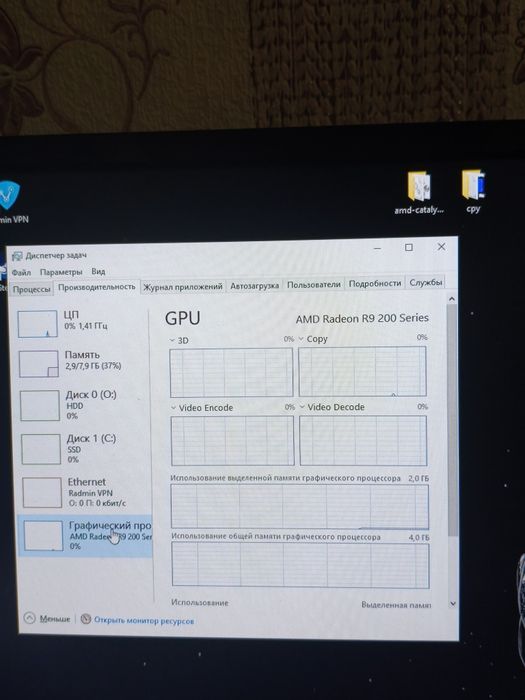Open the Video Decode graph dropdown
Image resolution: width=525 pixels, height=700 pixels.
(x=302, y=407)
